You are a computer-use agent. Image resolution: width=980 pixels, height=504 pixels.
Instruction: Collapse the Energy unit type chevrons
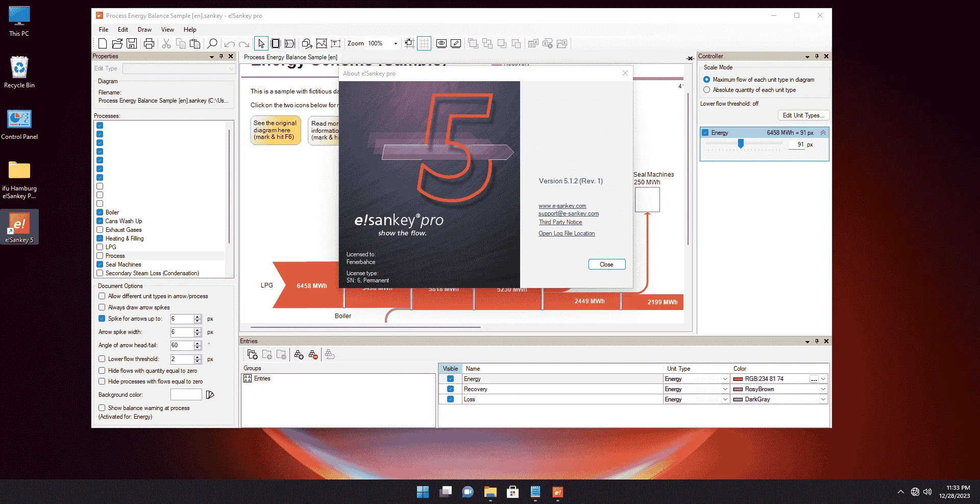(823, 133)
